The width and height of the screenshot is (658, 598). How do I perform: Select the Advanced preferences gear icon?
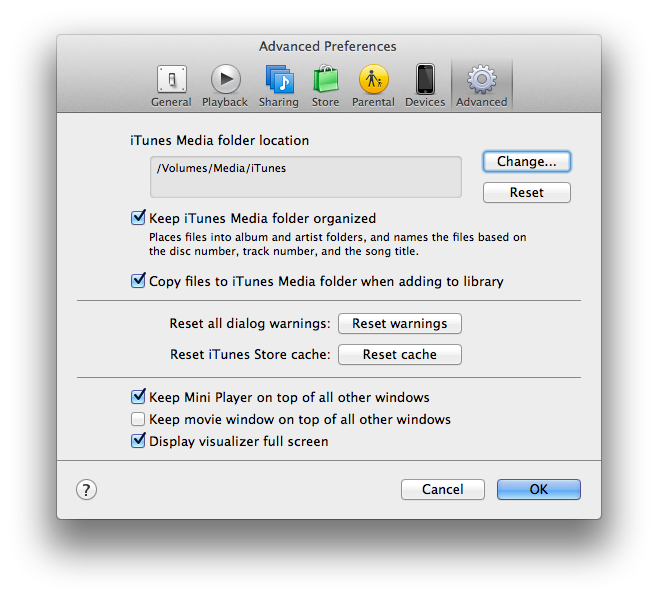(x=482, y=79)
